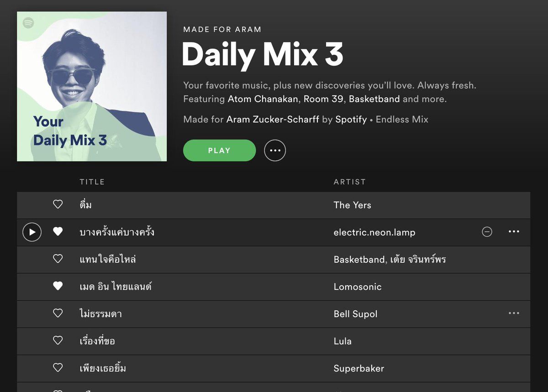This screenshot has width=548, height=392.
Task: Open three-dot menu for electric.neon.lamp track
Action: pyautogui.click(x=514, y=232)
